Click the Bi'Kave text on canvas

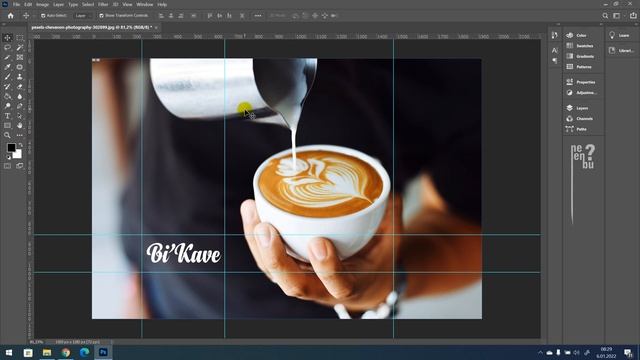(184, 253)
